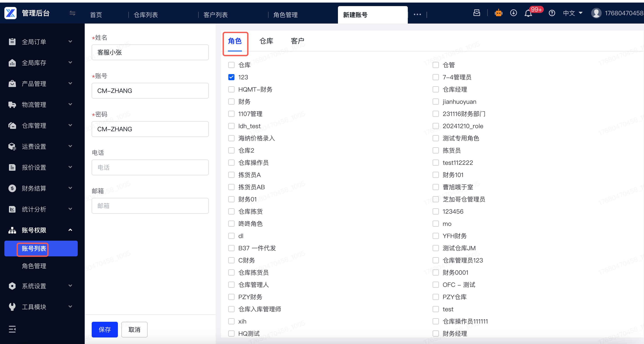Open the more tabs ellipsis icon
Image resolution: width=644 pixels, height=344 pixels.
click(417, 14)
